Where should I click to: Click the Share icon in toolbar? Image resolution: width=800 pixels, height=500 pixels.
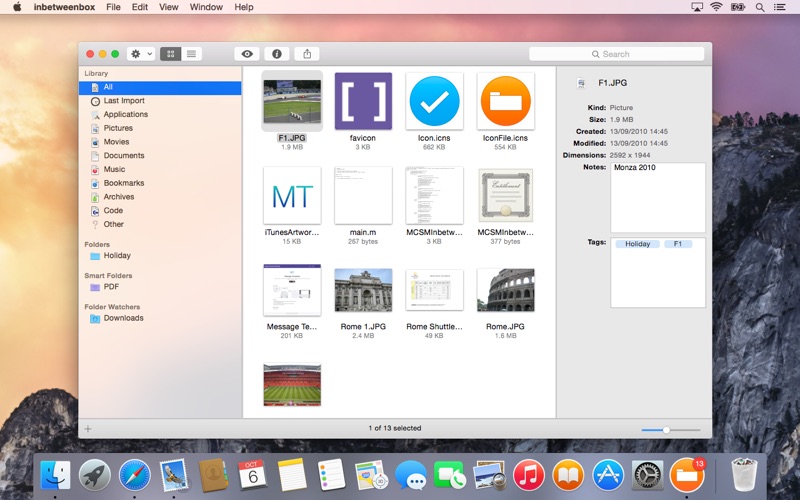(307, 54)
